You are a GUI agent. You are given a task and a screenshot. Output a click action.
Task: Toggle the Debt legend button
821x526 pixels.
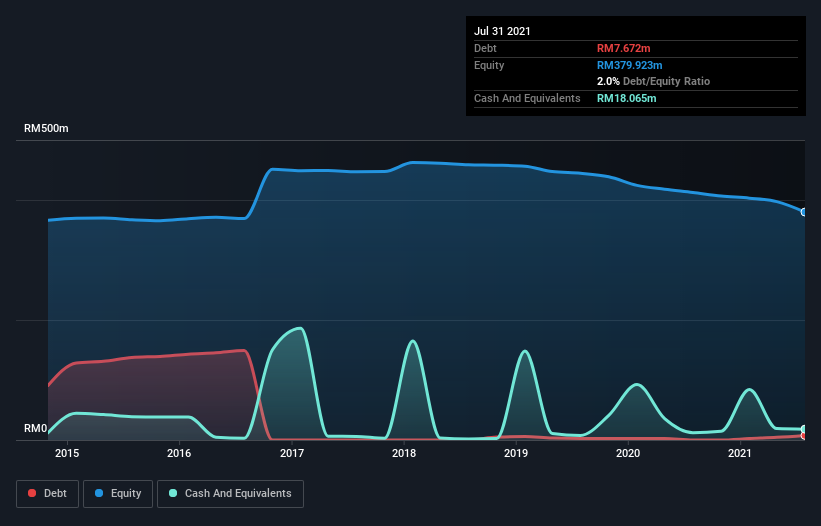click(47, 494)
